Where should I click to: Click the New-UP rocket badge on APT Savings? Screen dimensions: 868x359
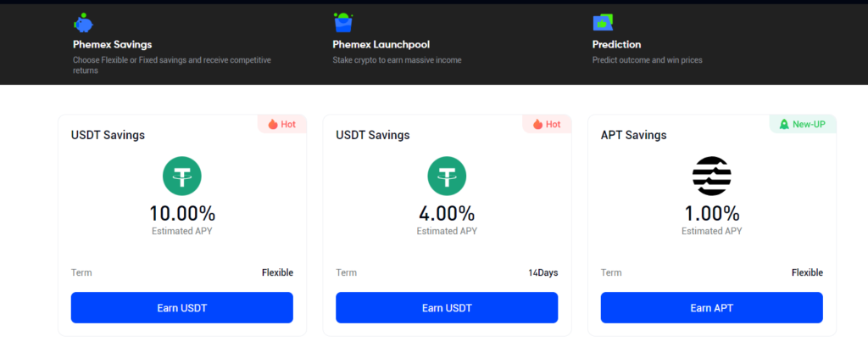coord(803,124)
